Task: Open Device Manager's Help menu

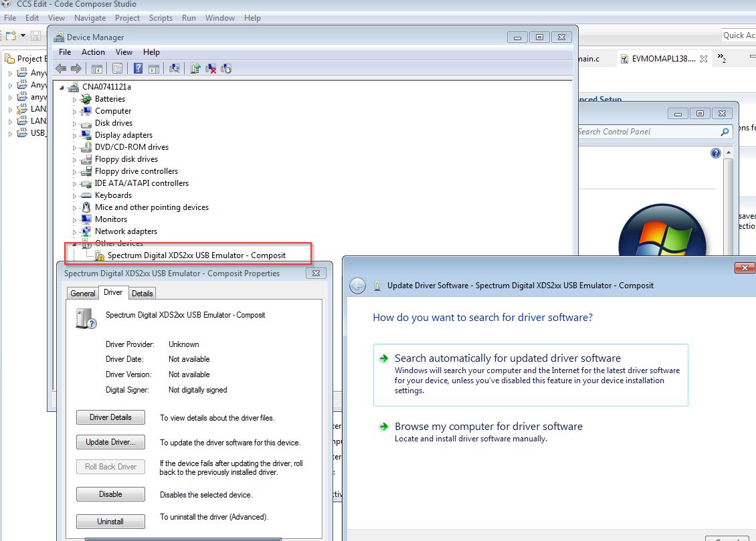Action: pos(151,52)
